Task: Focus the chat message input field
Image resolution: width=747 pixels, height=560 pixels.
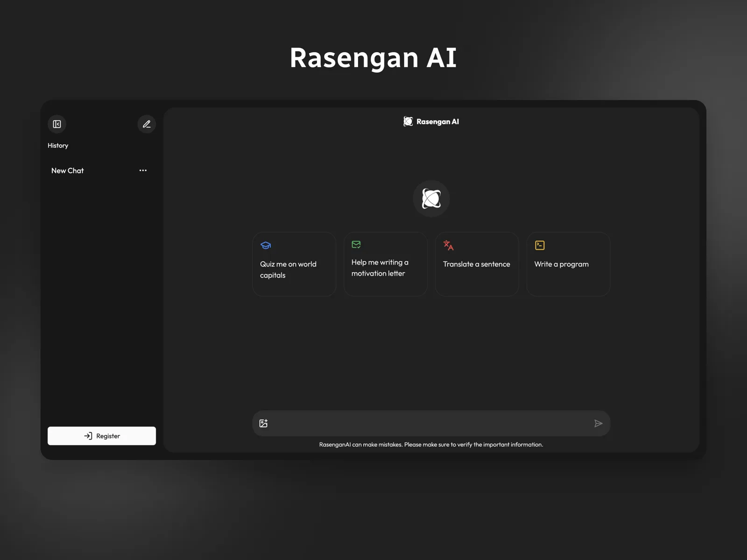Action: click(x=431, y=423)
